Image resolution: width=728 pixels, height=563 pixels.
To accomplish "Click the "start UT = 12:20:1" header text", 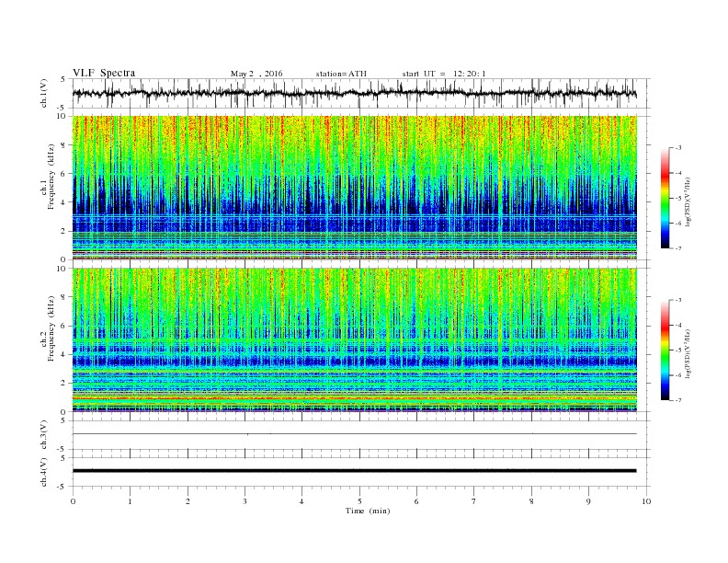I will [x=444, y=74].
